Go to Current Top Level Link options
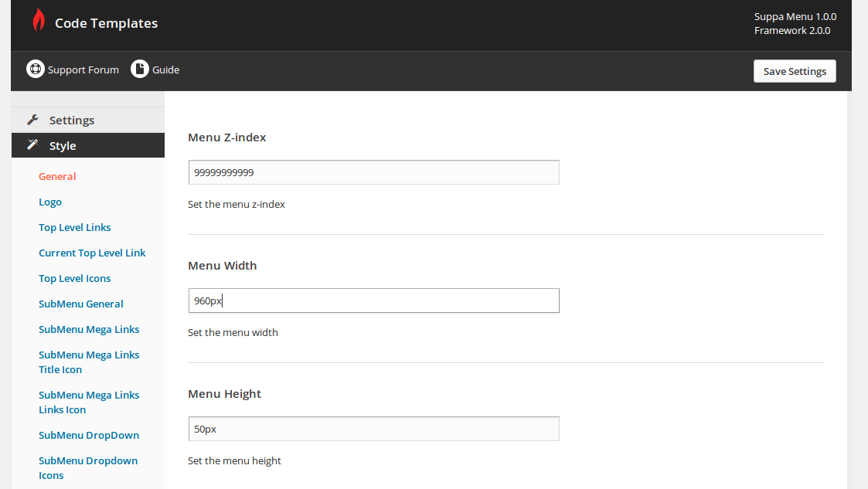This screenshot has width=868, height=489. [92, 253]
